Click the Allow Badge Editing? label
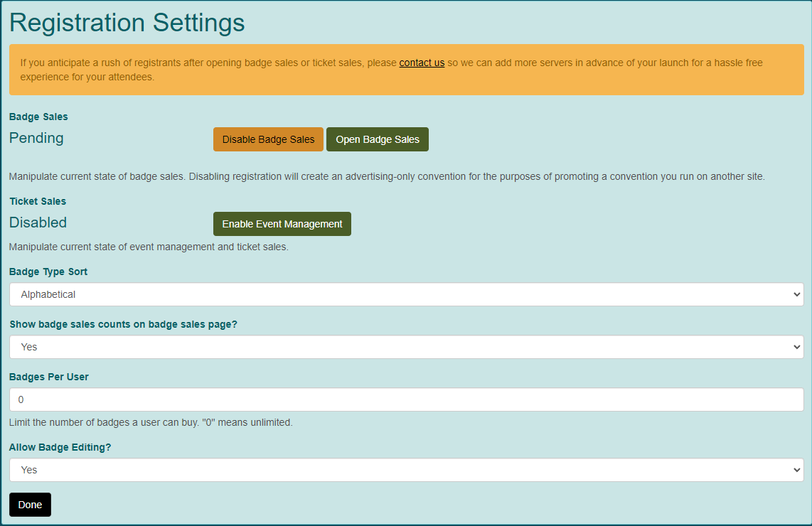 [60, 447]
